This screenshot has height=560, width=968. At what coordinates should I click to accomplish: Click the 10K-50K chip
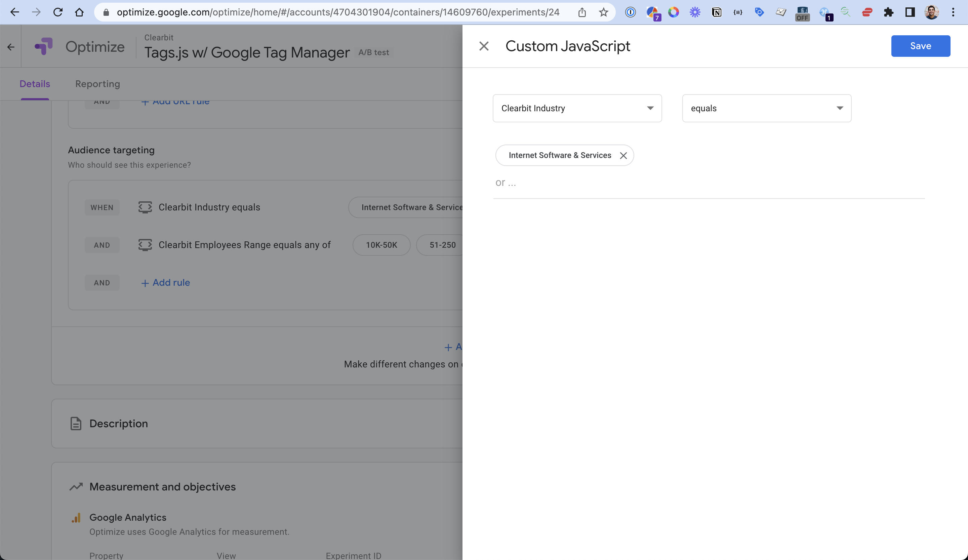381,245
